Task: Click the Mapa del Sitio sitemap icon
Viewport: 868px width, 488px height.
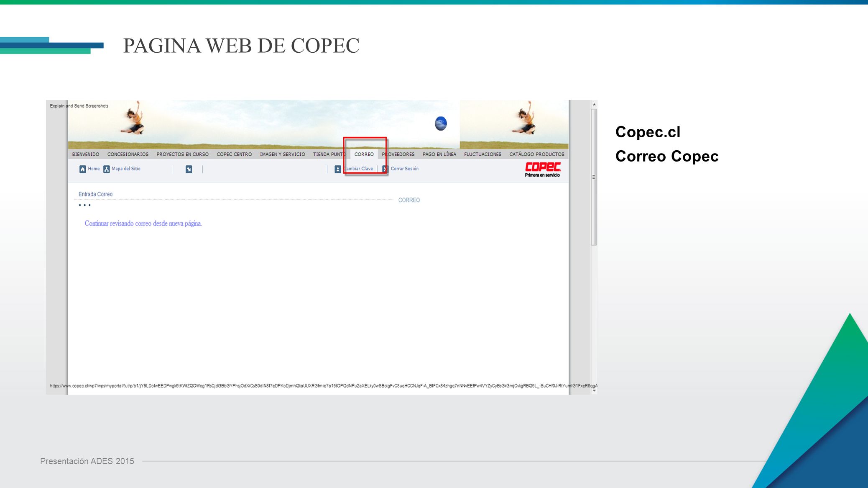Action: [107, 169]
